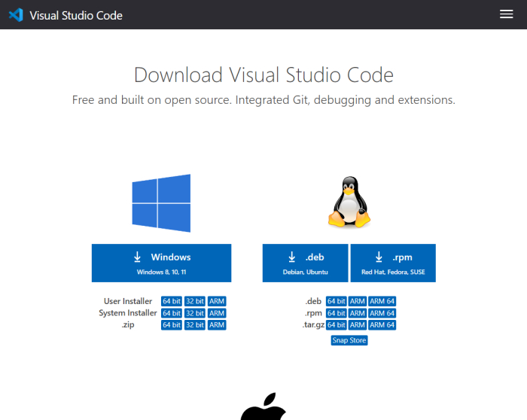Select System Installer 64 bit download

tap(172, 313)
